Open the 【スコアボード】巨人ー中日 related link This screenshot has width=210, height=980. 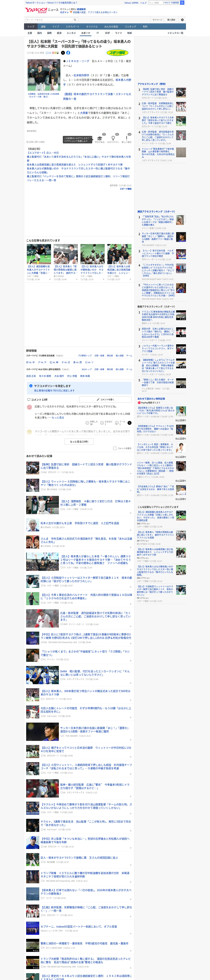coord(43,153)
